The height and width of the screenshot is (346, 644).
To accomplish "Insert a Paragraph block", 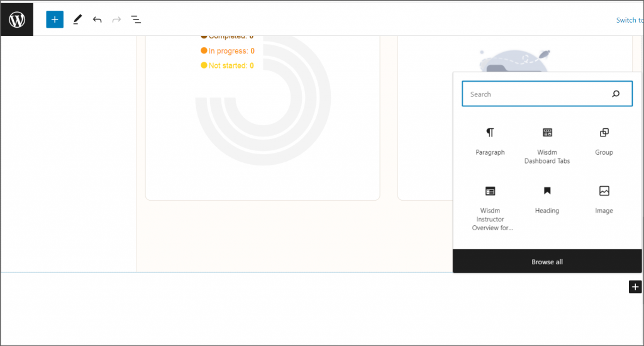I will pos(490,141).
